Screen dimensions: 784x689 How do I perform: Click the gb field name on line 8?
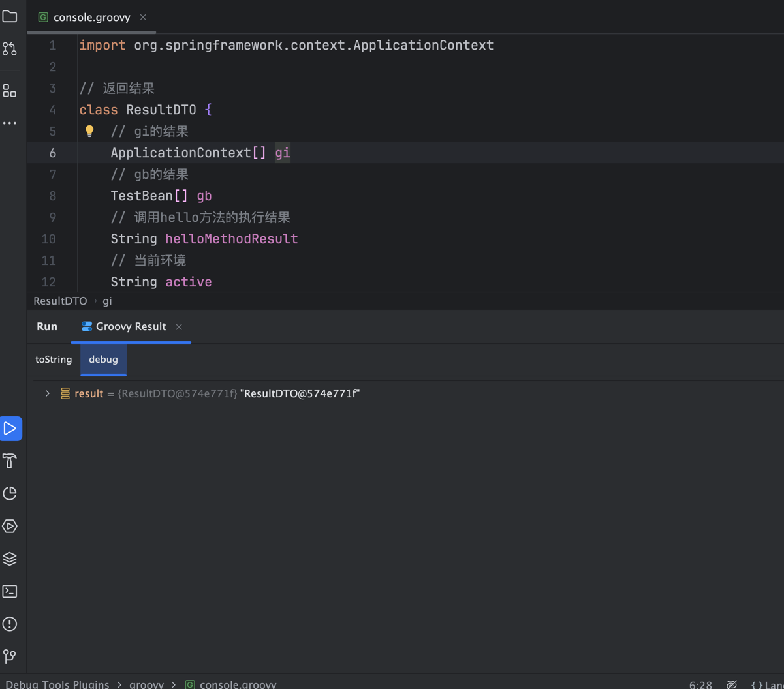(x=204, y=196)
